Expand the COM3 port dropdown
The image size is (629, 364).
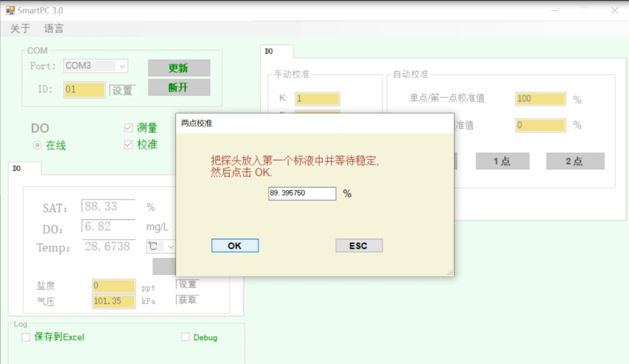[122, 66]
